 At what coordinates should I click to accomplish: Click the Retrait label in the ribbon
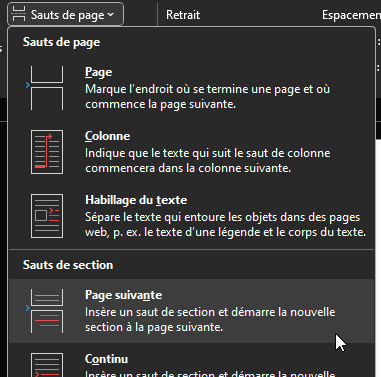point(183,15)
